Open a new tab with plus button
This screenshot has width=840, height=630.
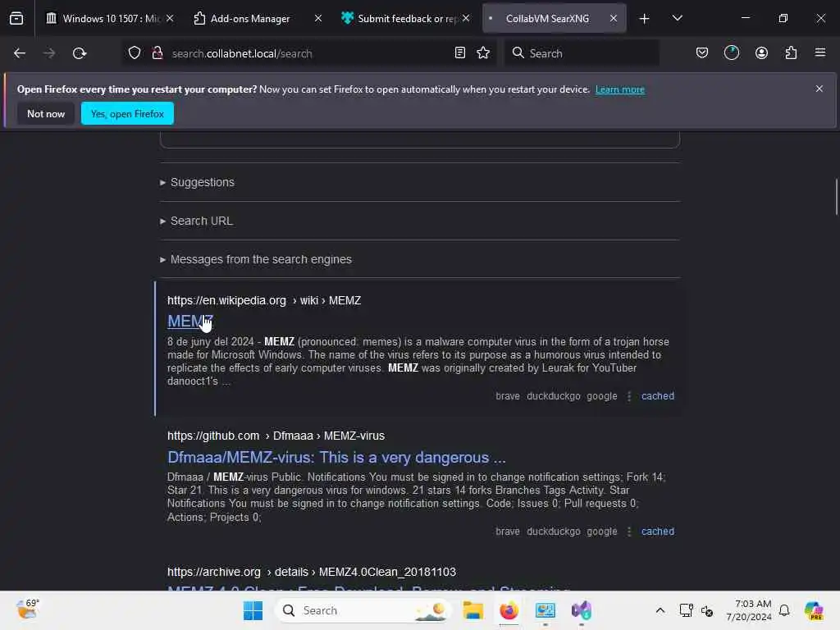(x=644, y=19)
